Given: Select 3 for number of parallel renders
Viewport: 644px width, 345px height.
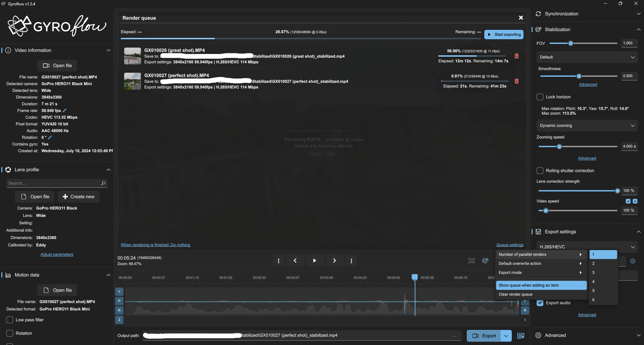Looking at the screenshot, I should pos(603,272).
